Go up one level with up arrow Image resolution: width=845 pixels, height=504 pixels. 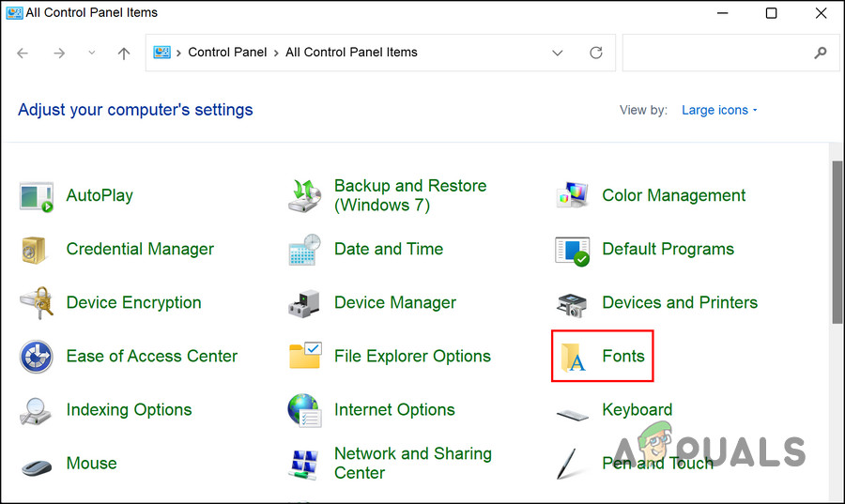(123, 53)
